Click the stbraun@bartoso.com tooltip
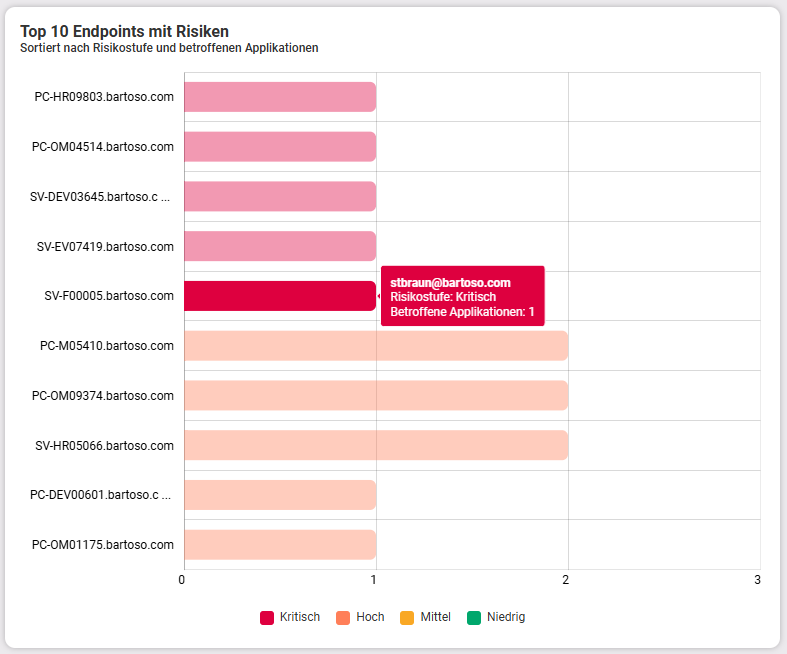Viewport: 787px width, 654px height. click(462, 296)
